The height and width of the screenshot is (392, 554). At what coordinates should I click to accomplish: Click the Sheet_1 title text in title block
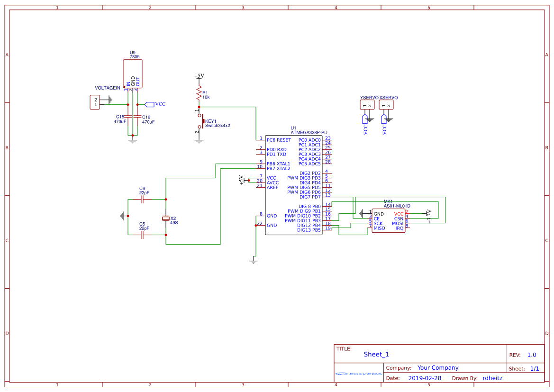(x=376, y=354)
